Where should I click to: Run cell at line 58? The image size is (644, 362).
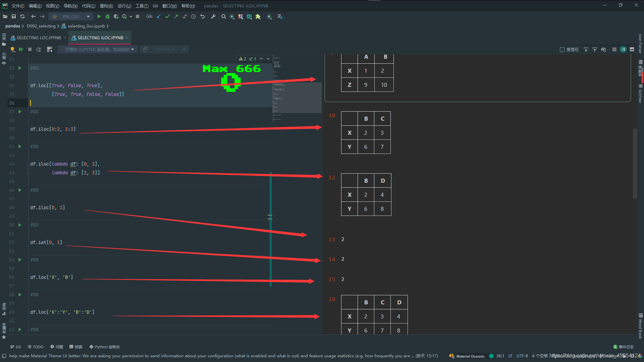click(20, 295)
